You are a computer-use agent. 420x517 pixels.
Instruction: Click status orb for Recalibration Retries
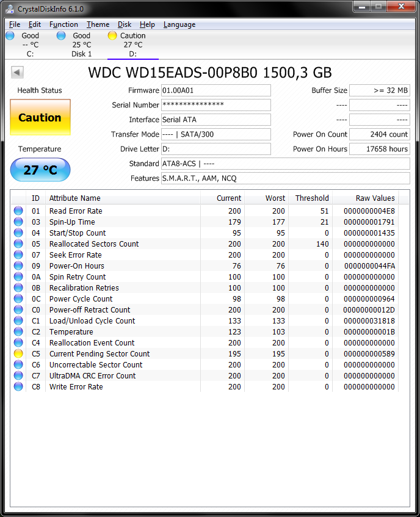point(18,287)
